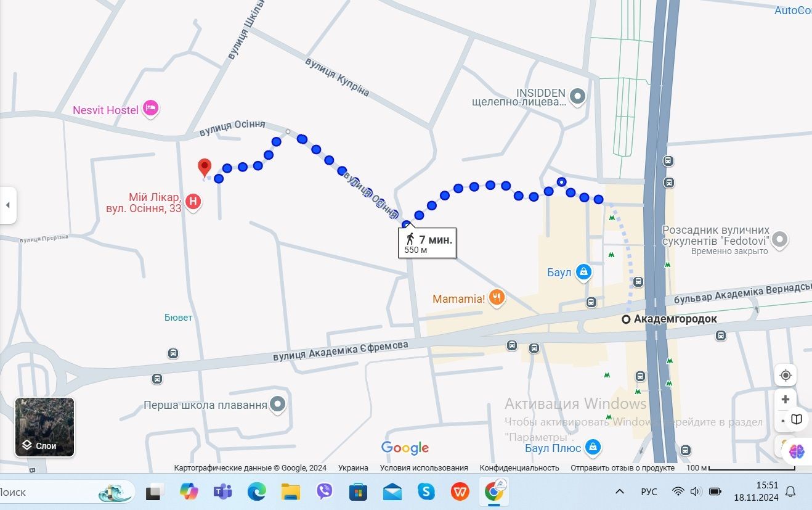Open the Слои satellite layers thumbnail
The width and height of the screenshot is (812, 510).
[45, 427]
